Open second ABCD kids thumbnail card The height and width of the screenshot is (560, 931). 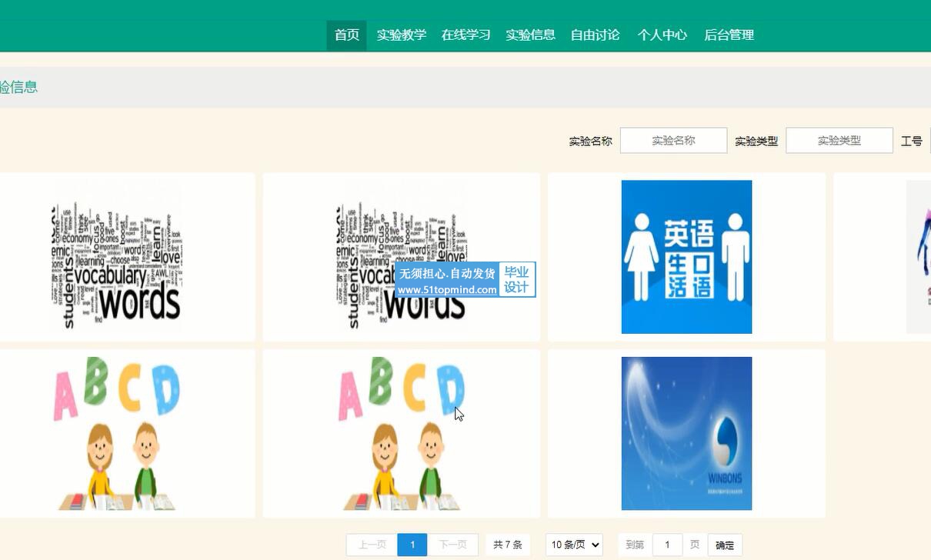point(401,433)
